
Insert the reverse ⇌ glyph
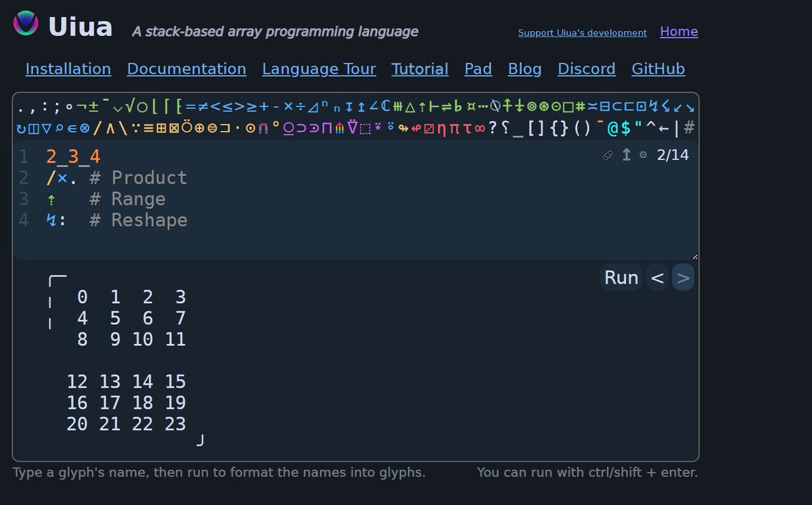(x=447, y=106)
